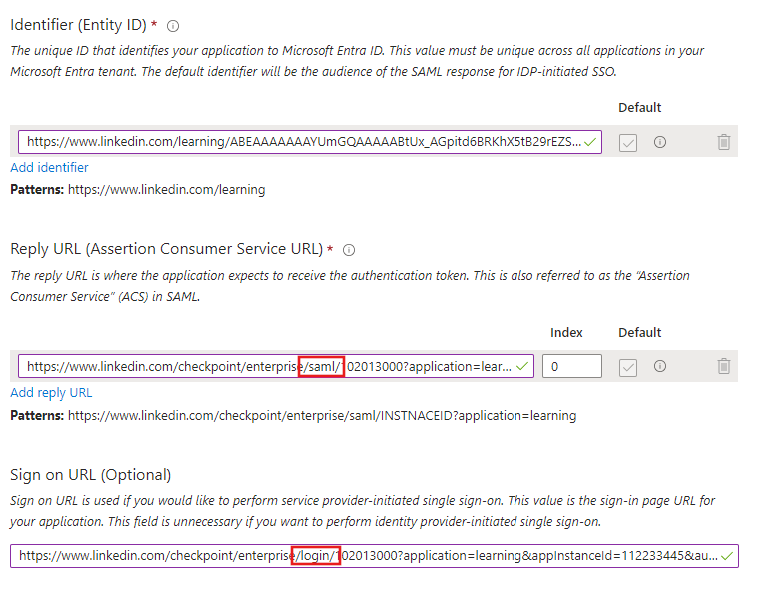
Task: Click the Default label above the Identifier row
Action: click(x=640, y=108)
